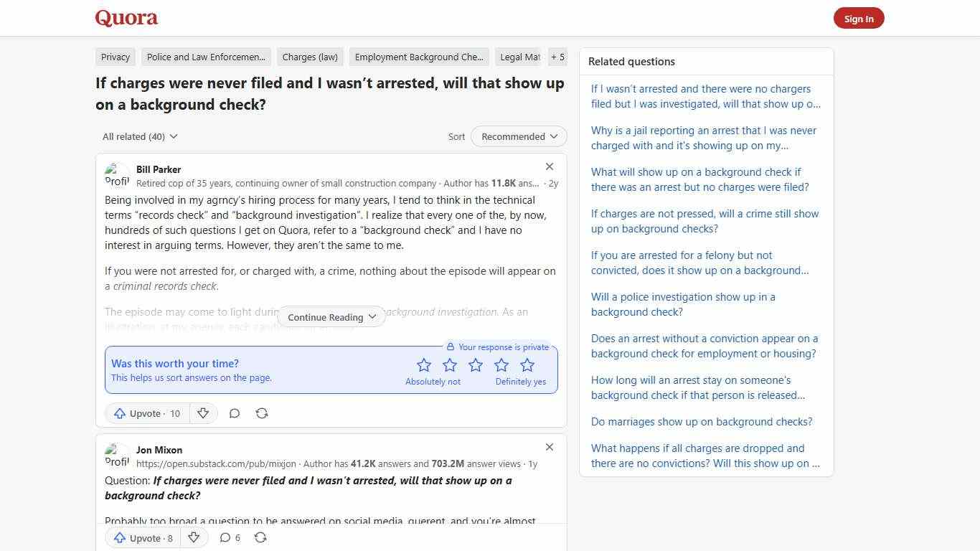Open comments on Bill Parker's answer
Image resolution: width=980 pixels, height=551 pixels.
tap(235, 413)
